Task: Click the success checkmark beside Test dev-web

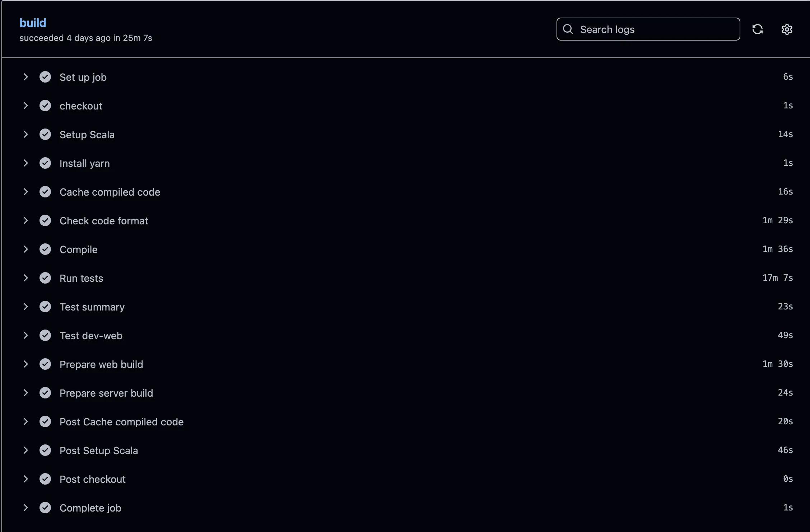Action: 45,335
